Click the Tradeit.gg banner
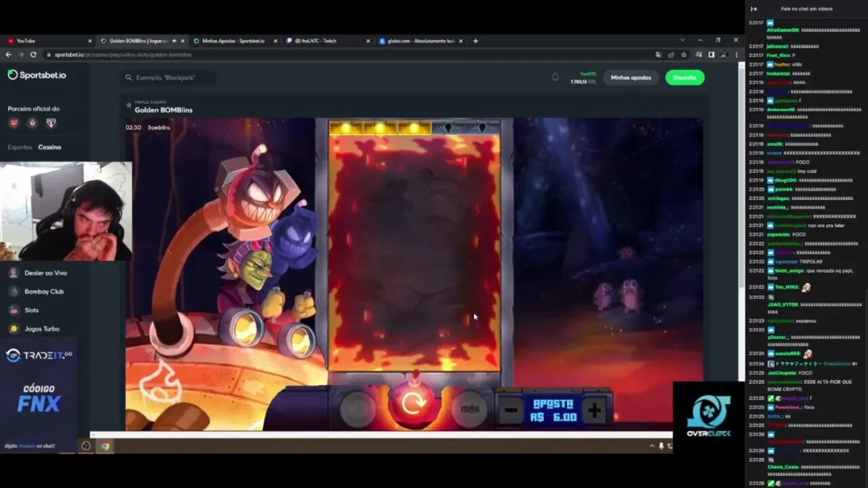Screen dimensions: 868x488 tap(39, 355)
